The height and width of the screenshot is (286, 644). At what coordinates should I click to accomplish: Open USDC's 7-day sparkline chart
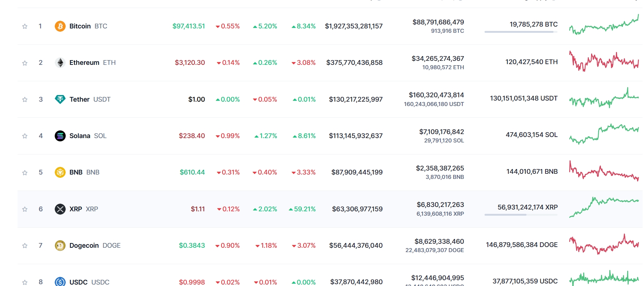[604, 278]
